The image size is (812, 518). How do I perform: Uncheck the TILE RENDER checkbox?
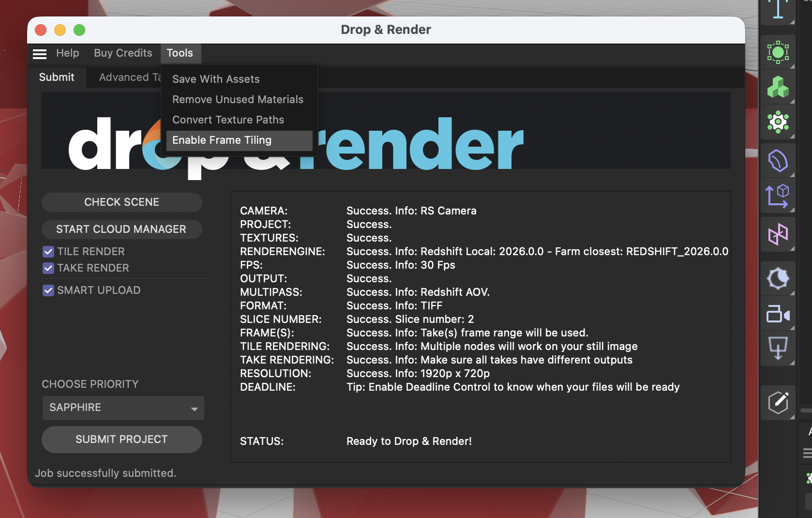[x=48, y=251]
